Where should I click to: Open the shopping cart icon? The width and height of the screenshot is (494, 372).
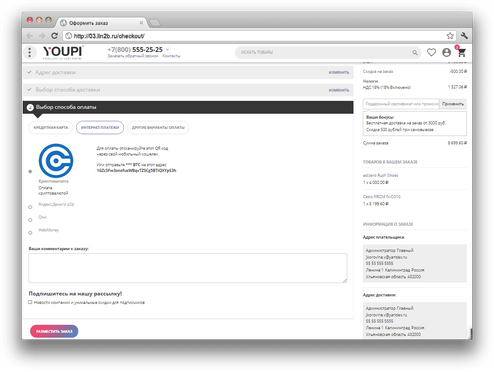tap(461, 52)
